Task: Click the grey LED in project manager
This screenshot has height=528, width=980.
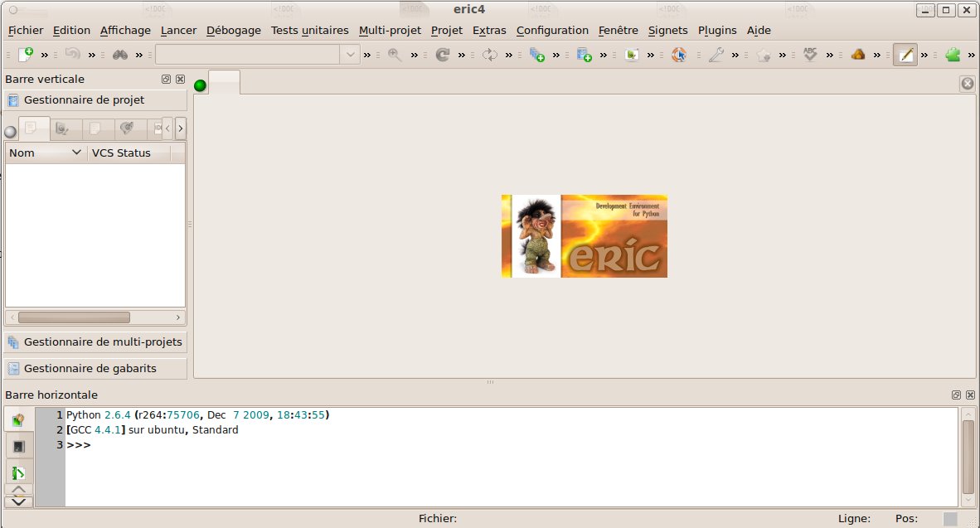Action: (11, 132)
